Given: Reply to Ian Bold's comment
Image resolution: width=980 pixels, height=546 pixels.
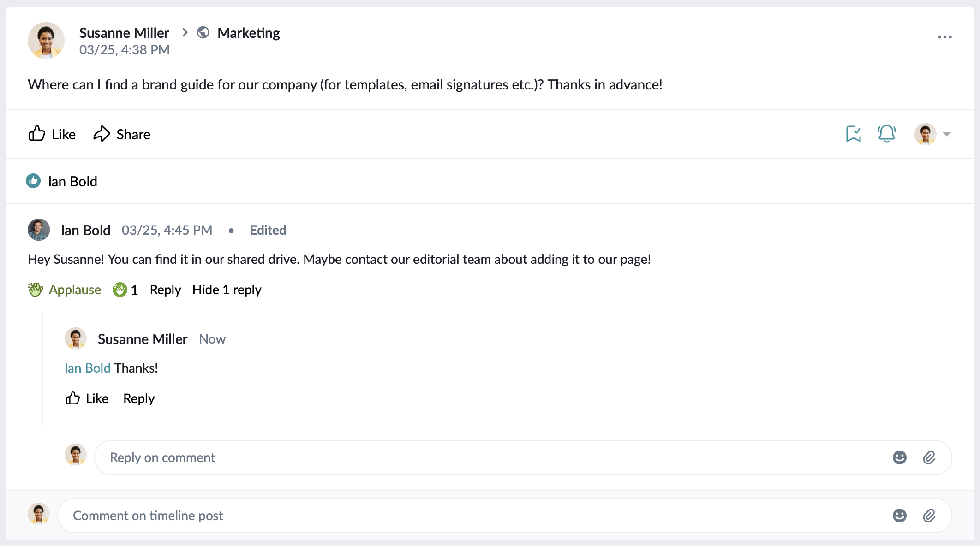Looking at the screenshot, I should [x=165, y=290].
